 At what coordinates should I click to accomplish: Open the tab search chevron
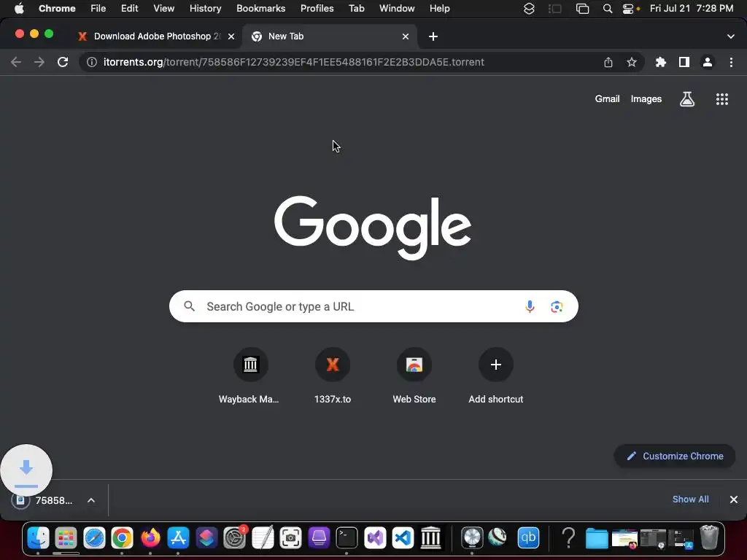click(730, 36)
